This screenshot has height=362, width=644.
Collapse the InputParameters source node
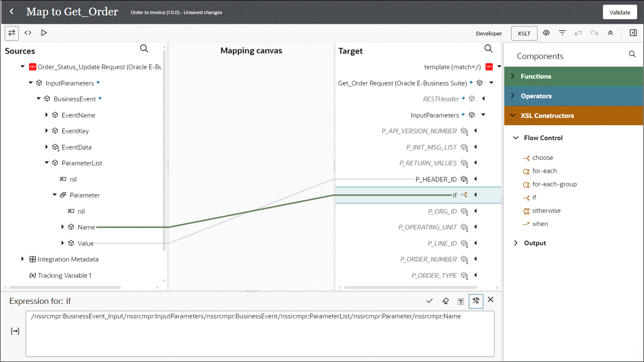click(31, 82)
